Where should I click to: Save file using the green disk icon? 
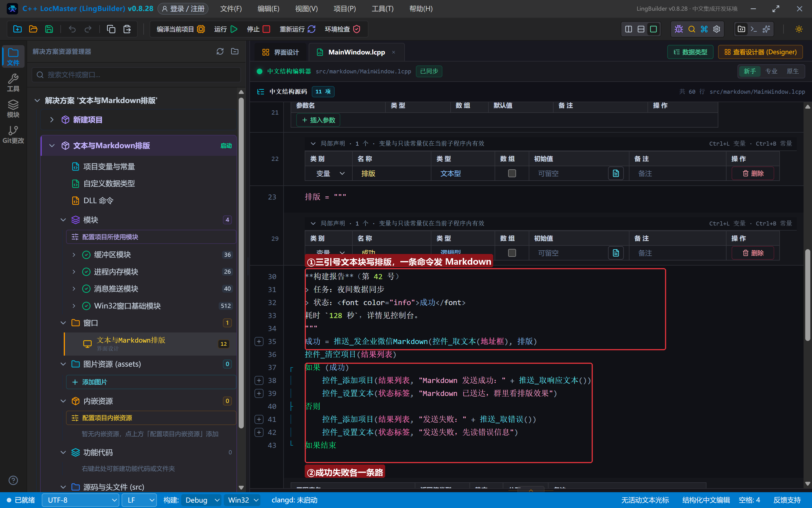49,29
